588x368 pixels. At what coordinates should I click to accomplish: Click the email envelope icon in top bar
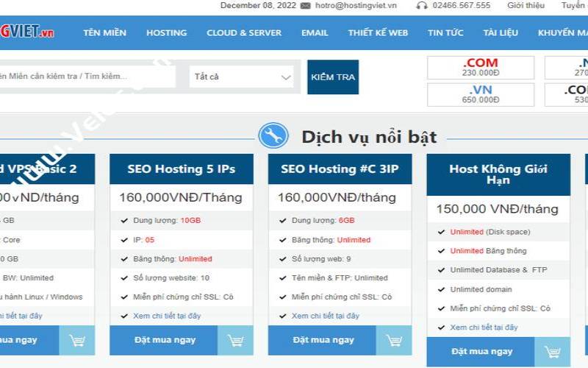tap(306, 6)
